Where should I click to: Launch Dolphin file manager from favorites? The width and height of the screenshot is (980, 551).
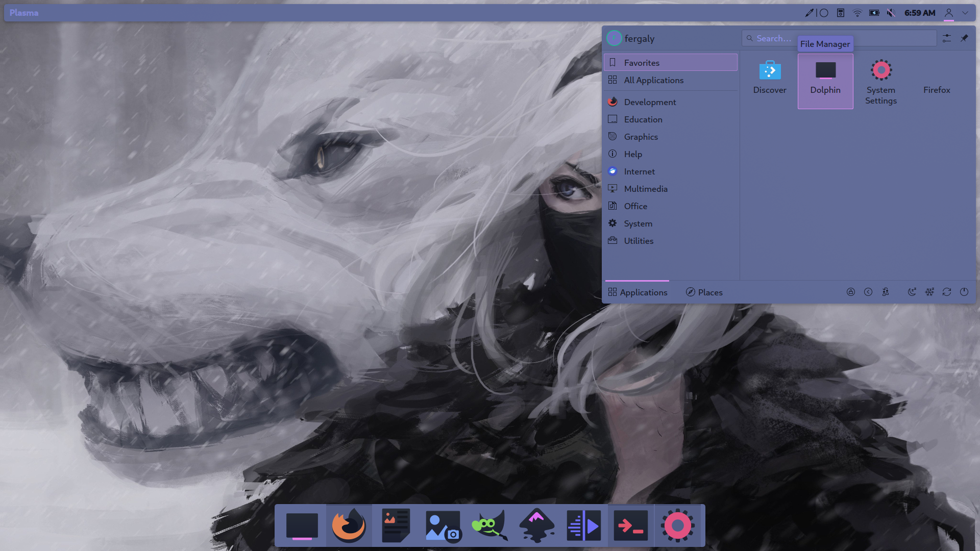coord(825,81)
